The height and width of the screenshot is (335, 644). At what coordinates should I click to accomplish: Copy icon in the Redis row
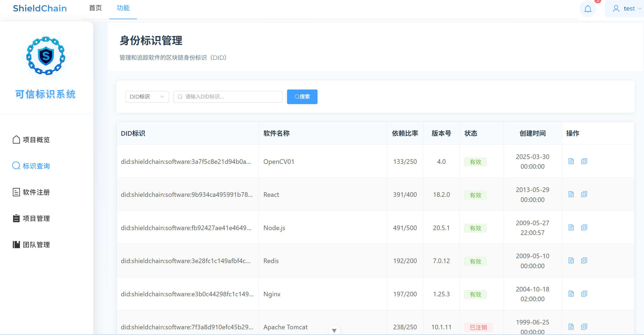pos(584,261)
